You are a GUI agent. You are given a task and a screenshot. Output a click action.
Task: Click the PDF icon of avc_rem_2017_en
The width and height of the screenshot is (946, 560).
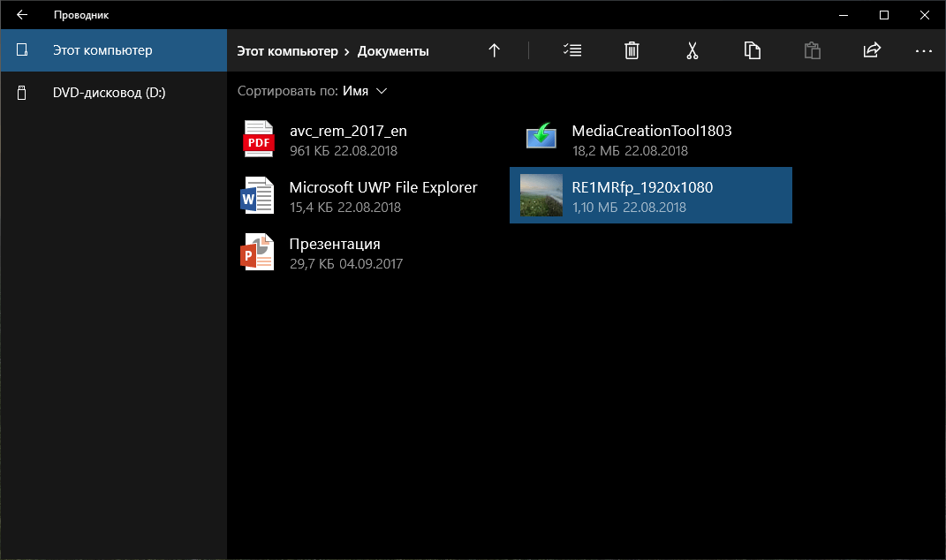258,139
